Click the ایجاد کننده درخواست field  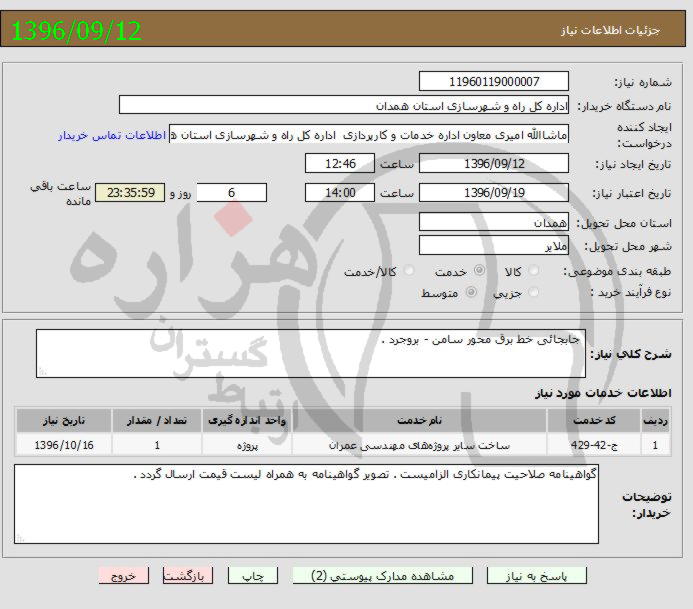point(369,134)
